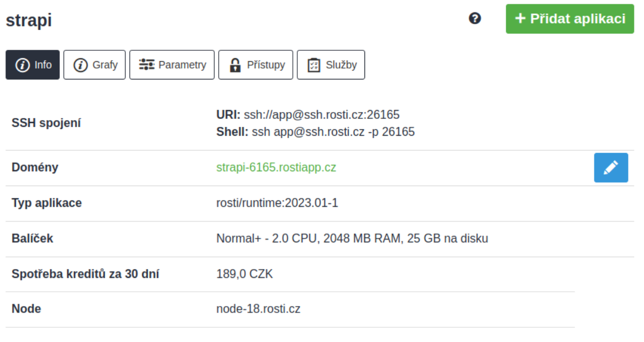The height and width of the screenshot is (342, 644).
Task: Select the node-18.rosti.cz node value
Action: tap(258, 309)
